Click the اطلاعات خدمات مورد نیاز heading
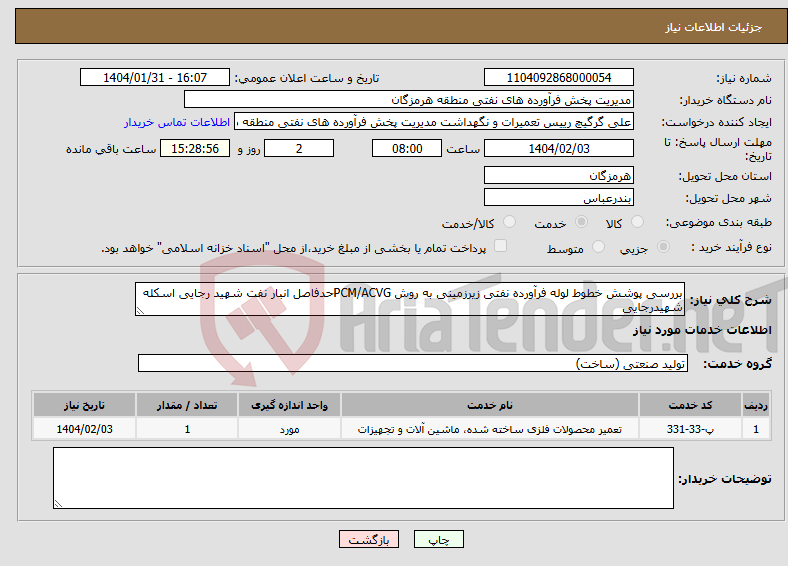 point(702,330)
